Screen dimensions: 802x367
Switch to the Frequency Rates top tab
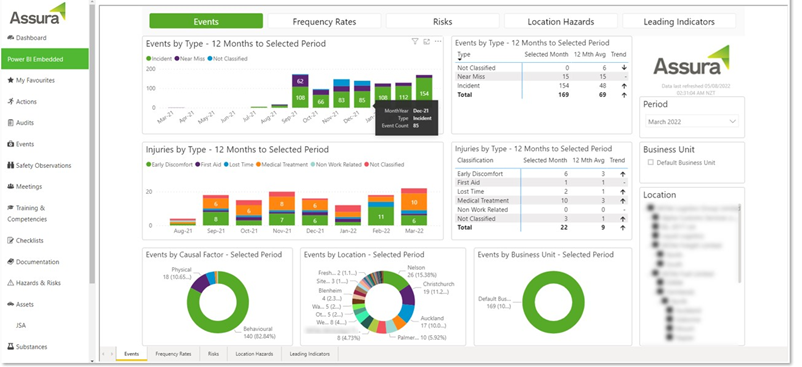click(324, 21)
